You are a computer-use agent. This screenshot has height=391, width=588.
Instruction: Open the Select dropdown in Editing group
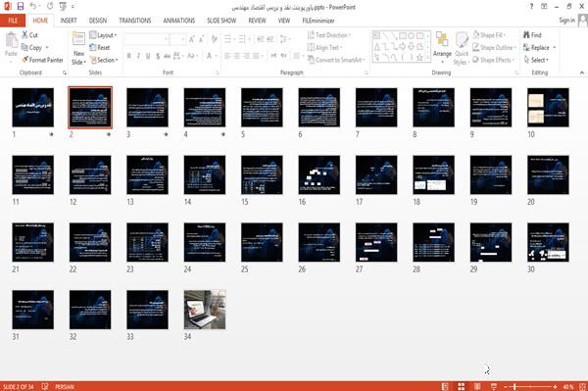pyautogui.click(x=536, y=60)
